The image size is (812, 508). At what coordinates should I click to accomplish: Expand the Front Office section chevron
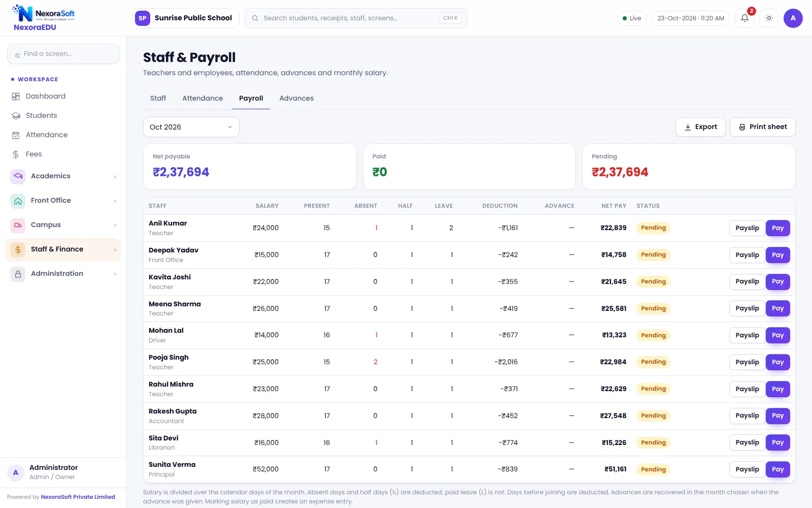coord(115,201)
